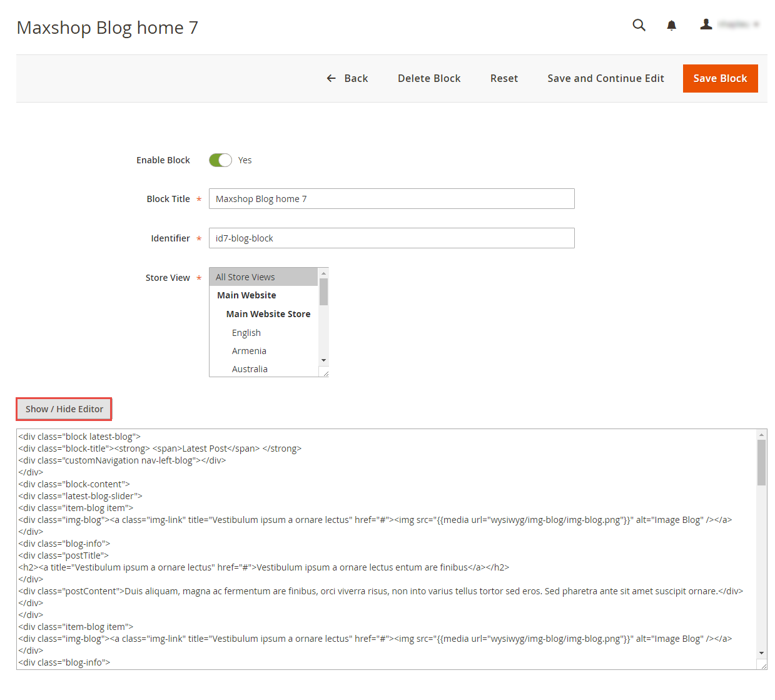Image resolution: width=775 pixels, height=700 pixels.
Task: Click into the Identifier field
Action: [x=392, y=238]
